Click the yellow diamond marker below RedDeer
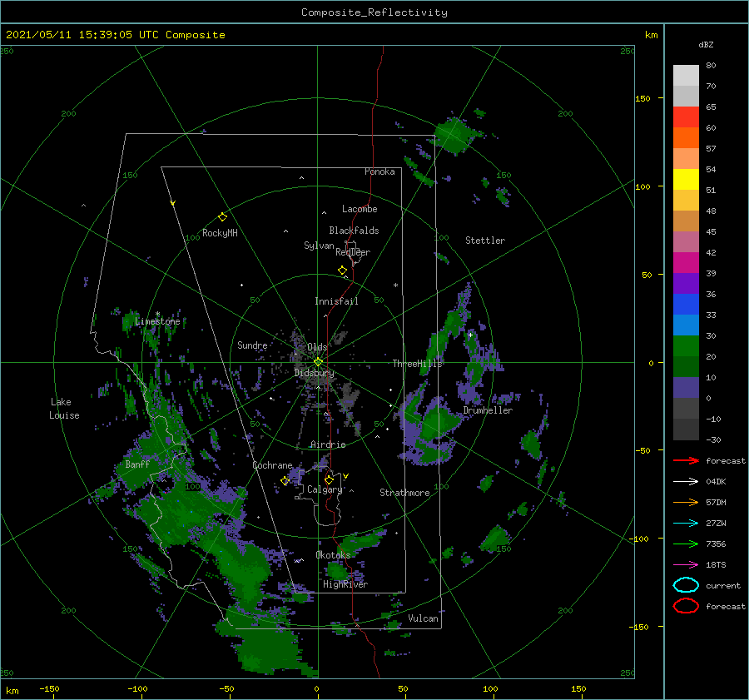 (x=342, y=271)
